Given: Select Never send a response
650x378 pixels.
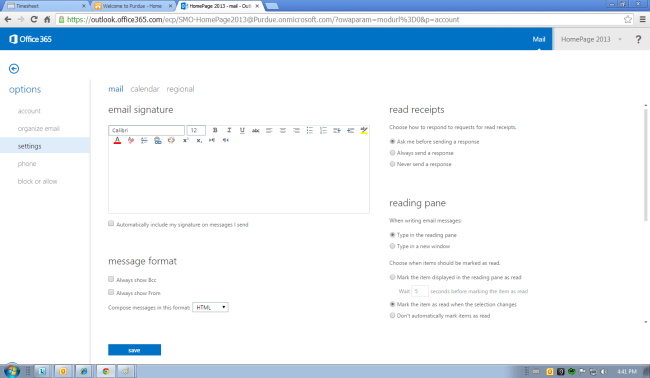Looking at the screenshot, I should coord(392,164).
